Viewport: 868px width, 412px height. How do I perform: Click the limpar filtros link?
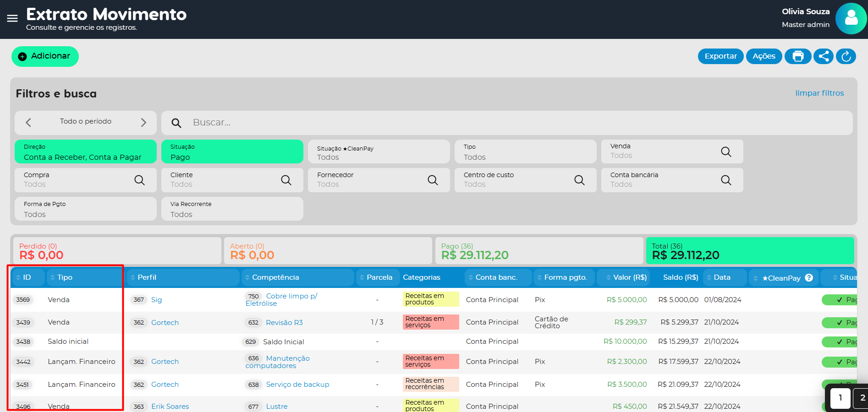[x=819, y=93]
